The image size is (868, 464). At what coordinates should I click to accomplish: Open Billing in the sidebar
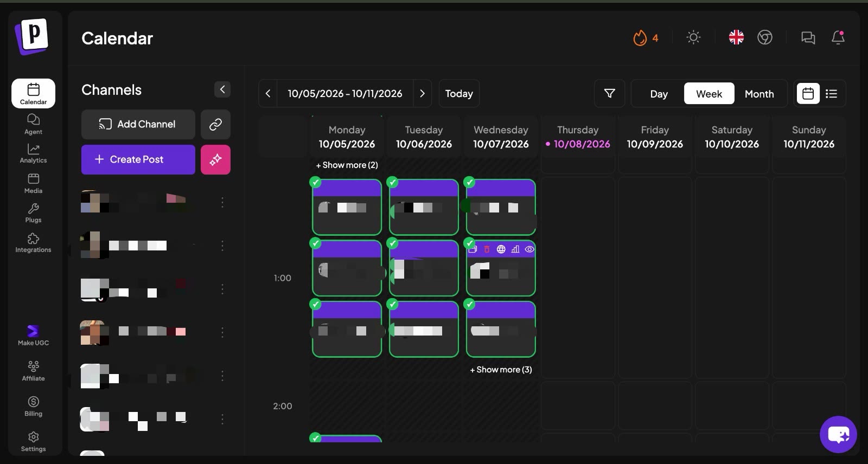tap(33, 406)
